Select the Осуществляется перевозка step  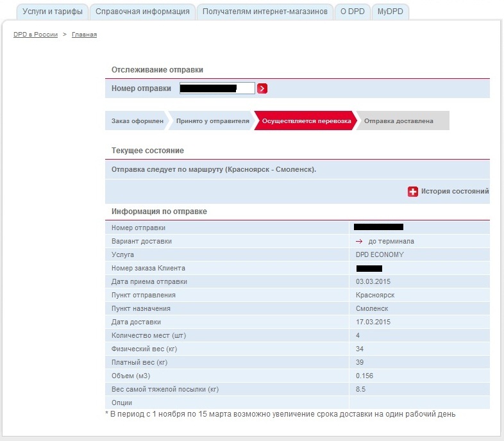tap(306, 121)
